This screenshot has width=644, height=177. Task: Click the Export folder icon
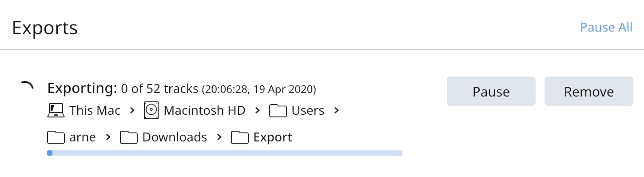click(x=240, y=137)
